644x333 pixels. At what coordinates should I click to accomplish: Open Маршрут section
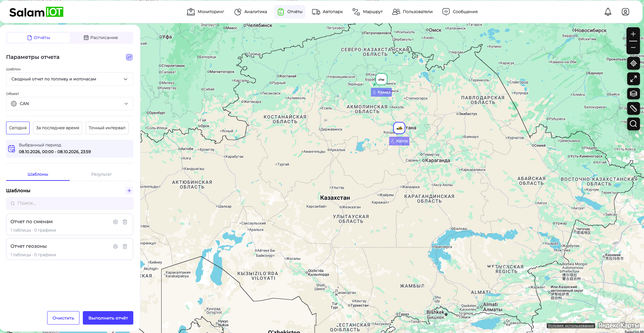[x=368, y=12]
